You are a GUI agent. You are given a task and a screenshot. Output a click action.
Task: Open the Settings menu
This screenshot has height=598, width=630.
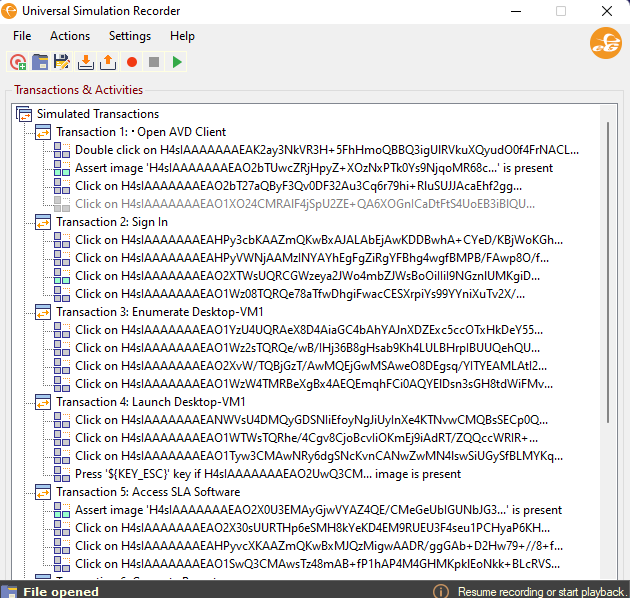pyautogui.click(x=130, y=36)
